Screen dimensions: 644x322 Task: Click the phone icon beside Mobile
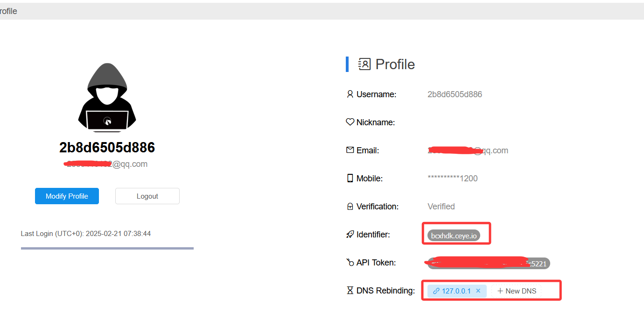(x=350, y=179)
